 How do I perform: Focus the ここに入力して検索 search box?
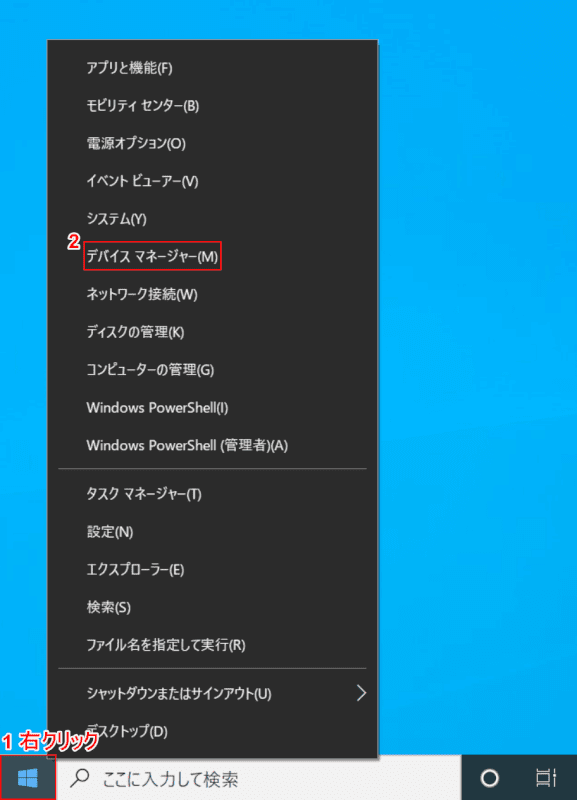click(x=259, y=778)
